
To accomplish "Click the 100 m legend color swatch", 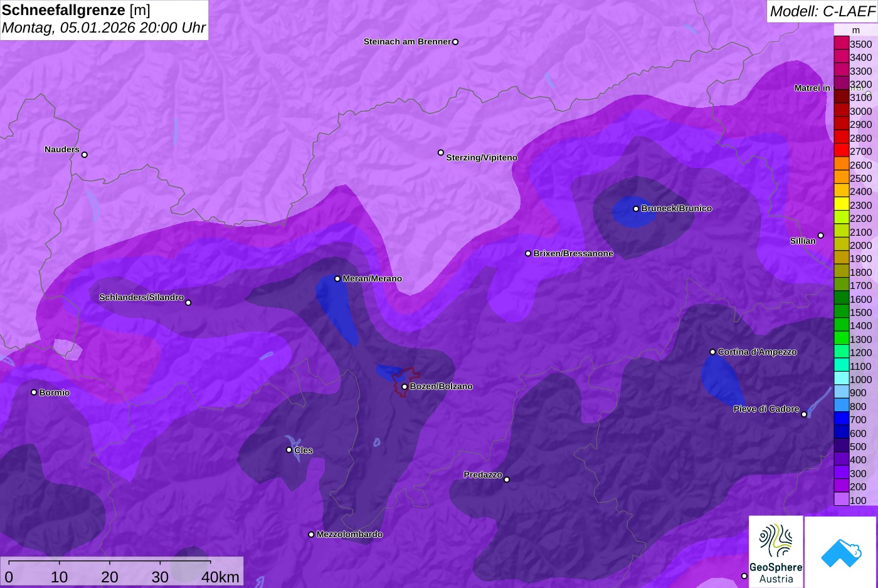I will tap(842, 500).
